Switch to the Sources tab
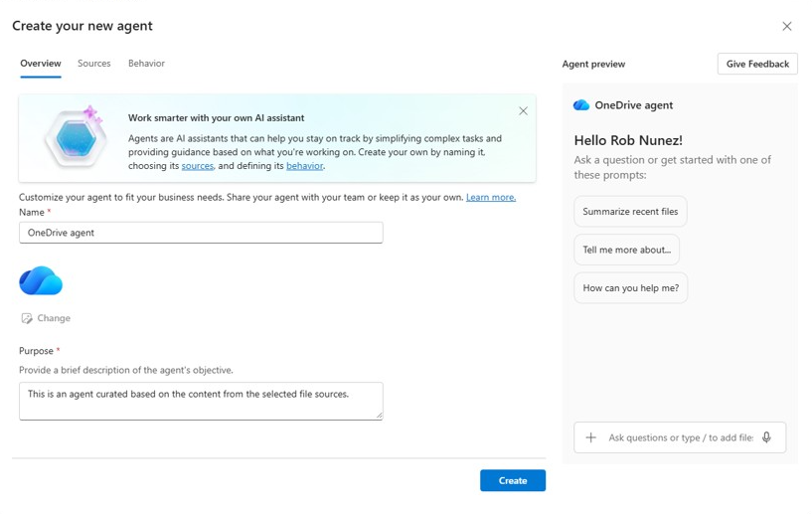The image size is (812, 514). (x=93, y=64)
